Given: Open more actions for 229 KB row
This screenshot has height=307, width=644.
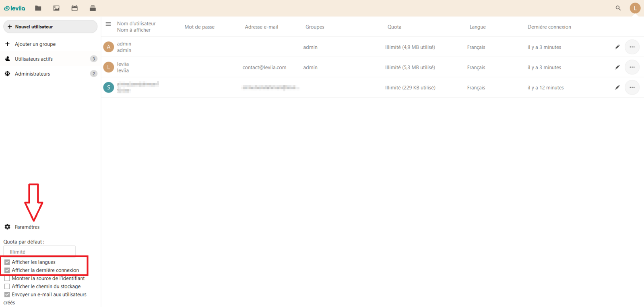Looking at the screenshot, I should (632, 87).
